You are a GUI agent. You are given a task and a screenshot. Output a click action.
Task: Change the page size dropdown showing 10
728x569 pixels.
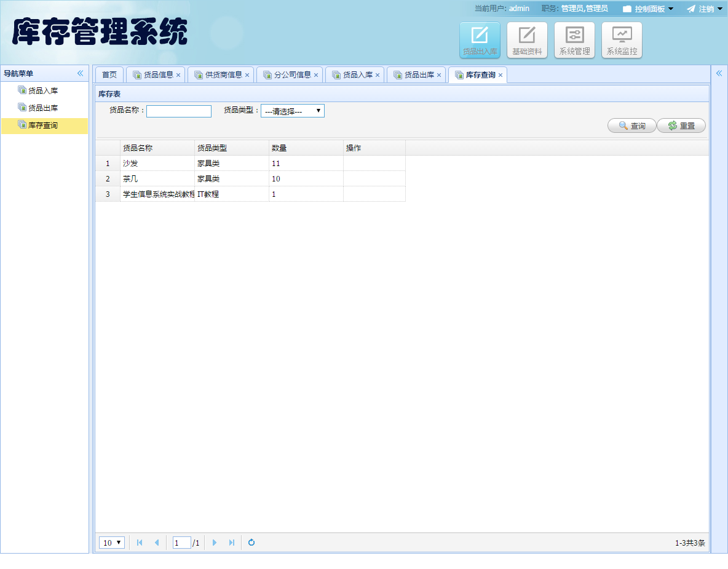click(112, 543)
